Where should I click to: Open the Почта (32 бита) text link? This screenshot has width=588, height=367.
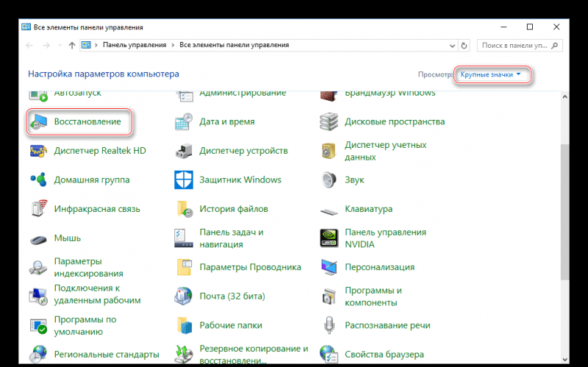point(232,296)
